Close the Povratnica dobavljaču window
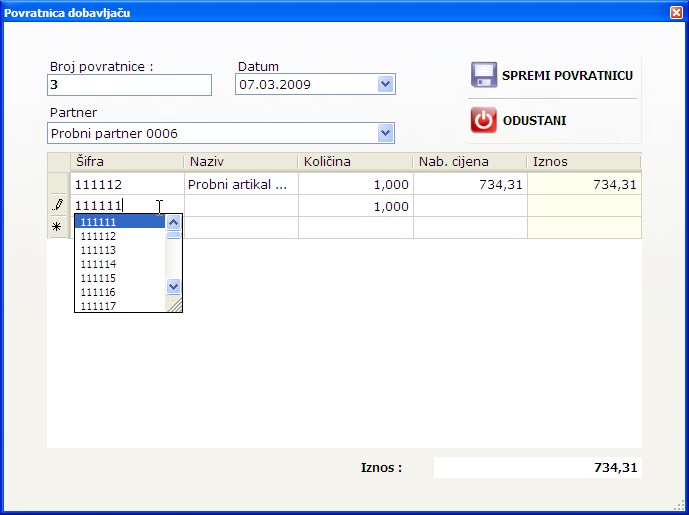 [x=675, y=13]
